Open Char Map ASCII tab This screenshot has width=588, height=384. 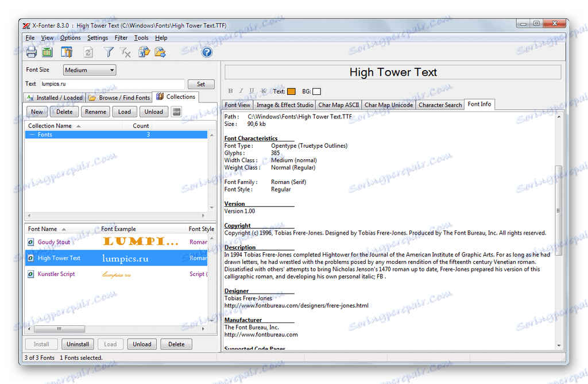point(339,105)
